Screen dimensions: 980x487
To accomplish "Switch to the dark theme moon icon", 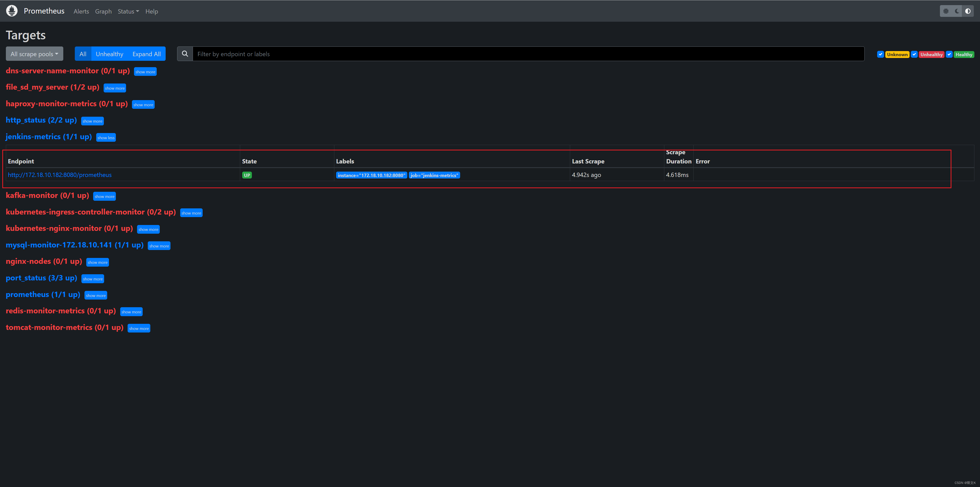I will click(957, 11).
